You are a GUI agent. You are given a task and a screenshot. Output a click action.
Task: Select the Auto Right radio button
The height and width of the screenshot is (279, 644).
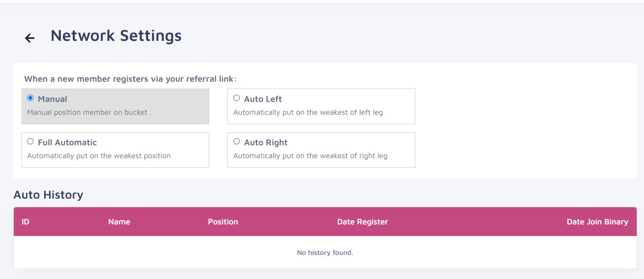point(237,141)
